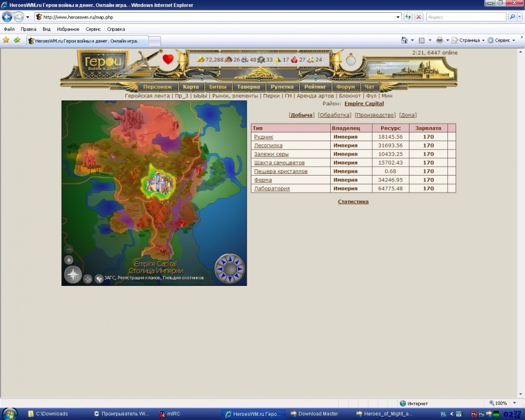Click the Битвы navigation button
Viewport: 525px width, 420px height.
pos(218,87)
